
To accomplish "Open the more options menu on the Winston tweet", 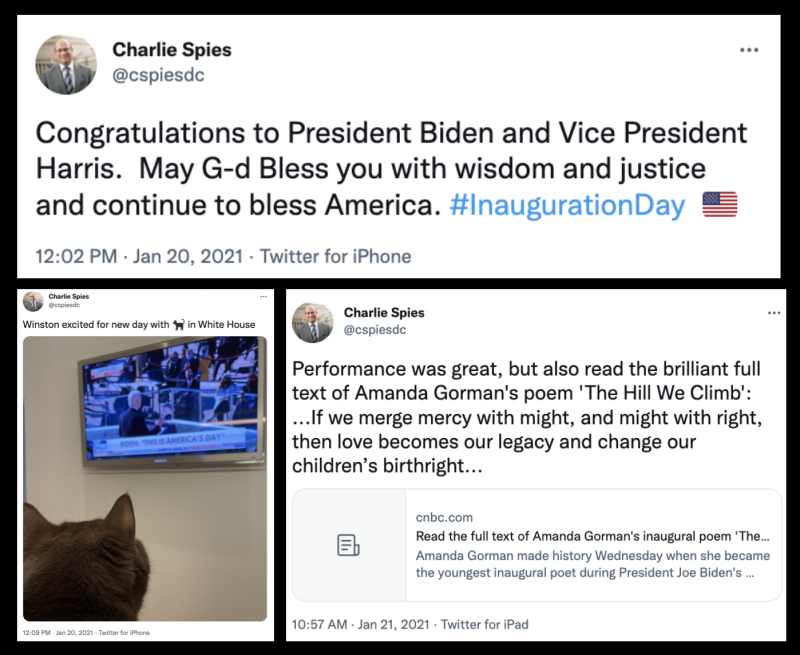I will tap(263, 297).
